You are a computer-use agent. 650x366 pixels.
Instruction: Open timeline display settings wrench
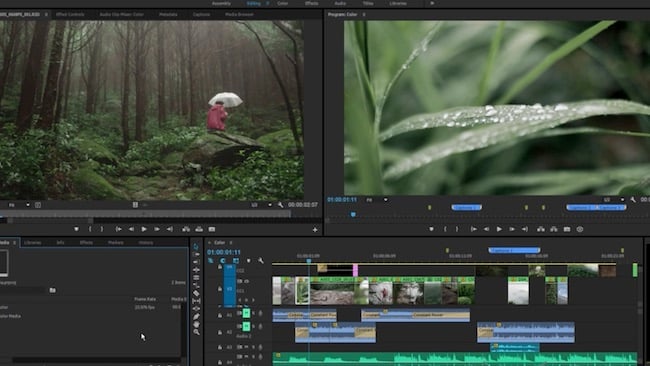261,261
